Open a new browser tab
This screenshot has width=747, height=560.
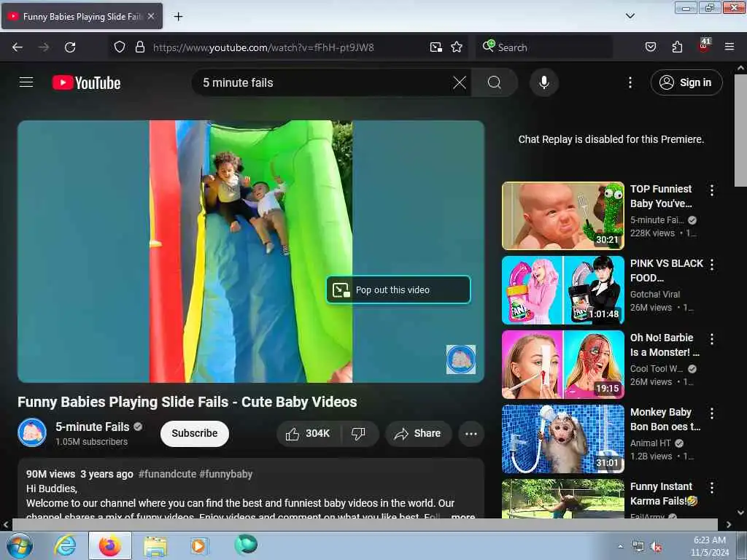(178, 17)
